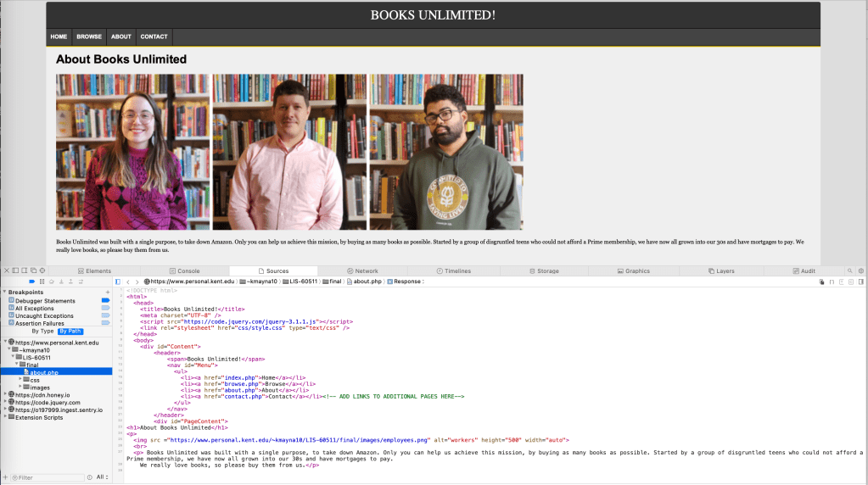Open the All resource type filter dropdown
Viewport: 868px width, 485px height.
(x=101, y=477)
